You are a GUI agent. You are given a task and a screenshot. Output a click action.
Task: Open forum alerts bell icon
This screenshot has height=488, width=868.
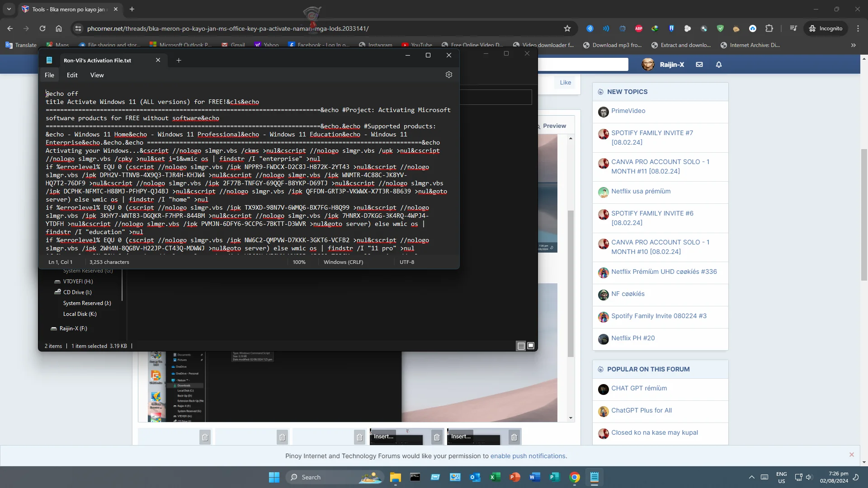point(718,65)
